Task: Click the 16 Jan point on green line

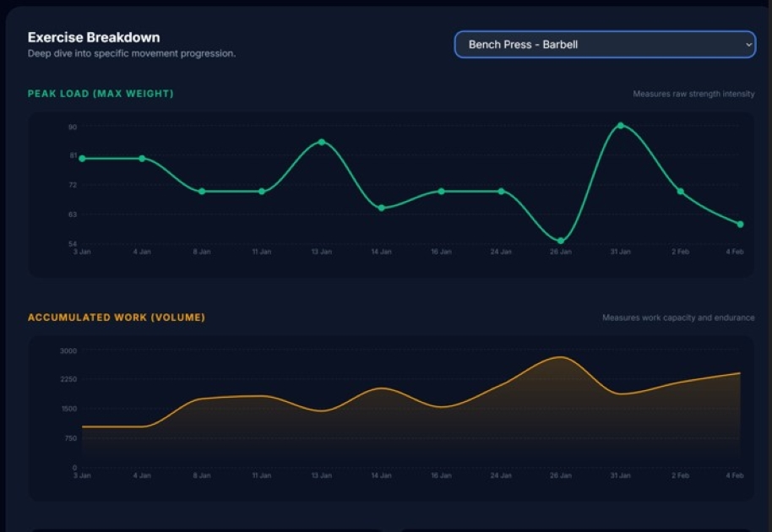Action: coord(441,192)
